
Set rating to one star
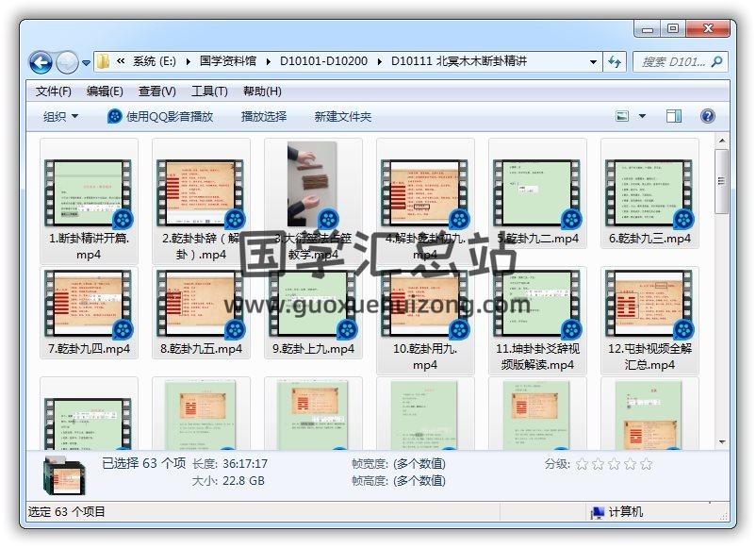[583, 464]
